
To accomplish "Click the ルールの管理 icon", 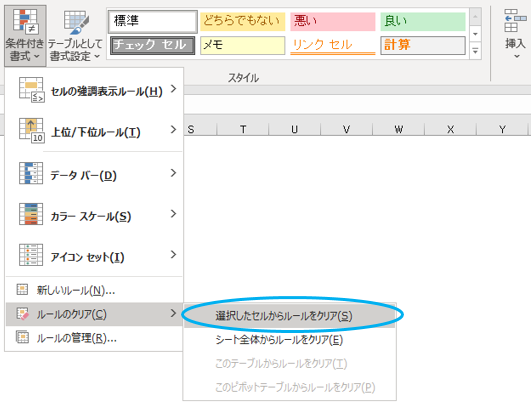I will (x=23, y=337).
